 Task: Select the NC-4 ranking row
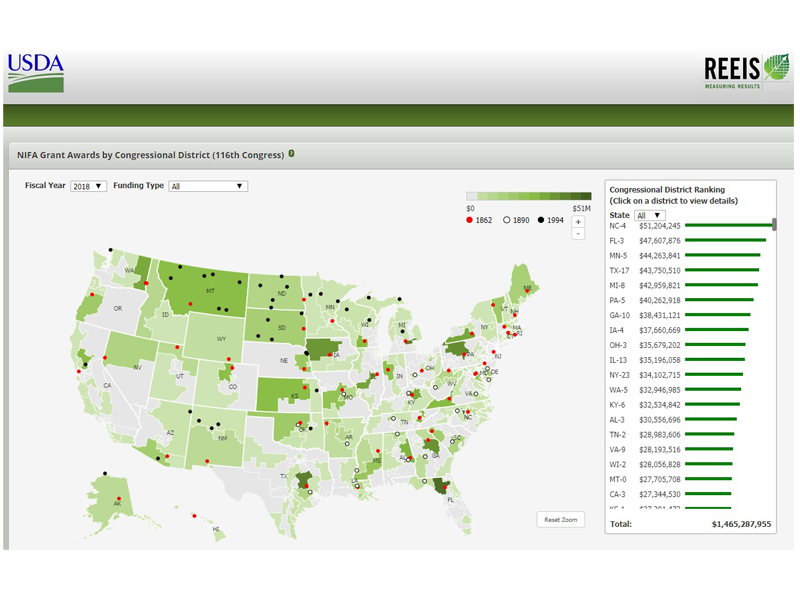coord(690,226)
